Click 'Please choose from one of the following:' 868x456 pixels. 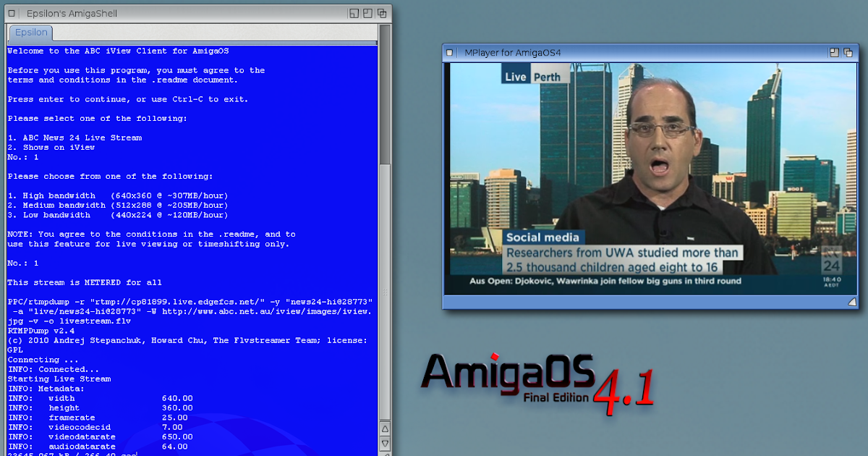pos(109,177)
